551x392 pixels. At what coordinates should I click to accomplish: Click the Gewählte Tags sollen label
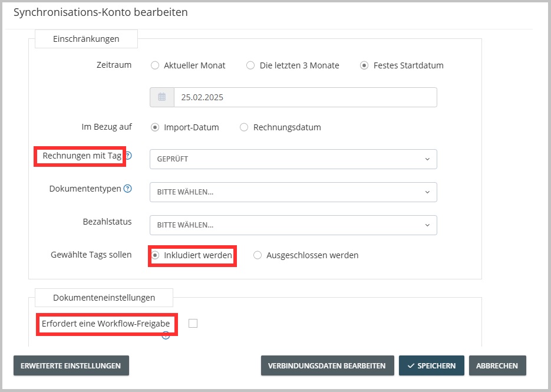coord(91,255)
